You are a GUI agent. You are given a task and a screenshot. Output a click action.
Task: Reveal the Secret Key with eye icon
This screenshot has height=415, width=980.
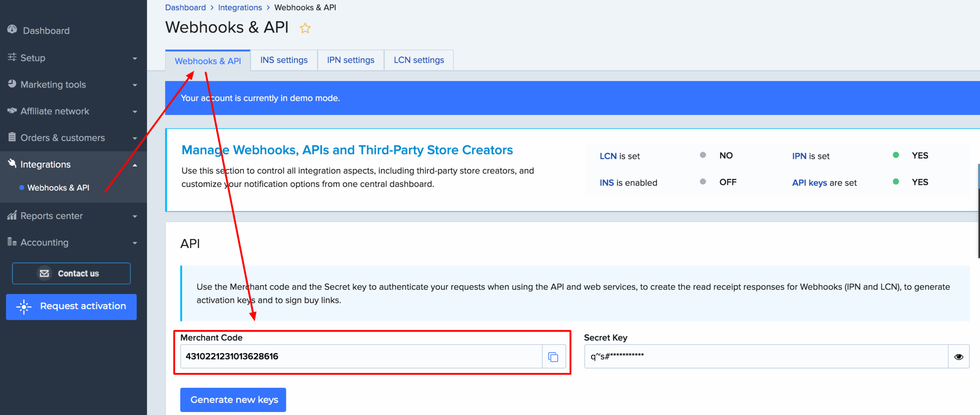(x=959, y=357)
